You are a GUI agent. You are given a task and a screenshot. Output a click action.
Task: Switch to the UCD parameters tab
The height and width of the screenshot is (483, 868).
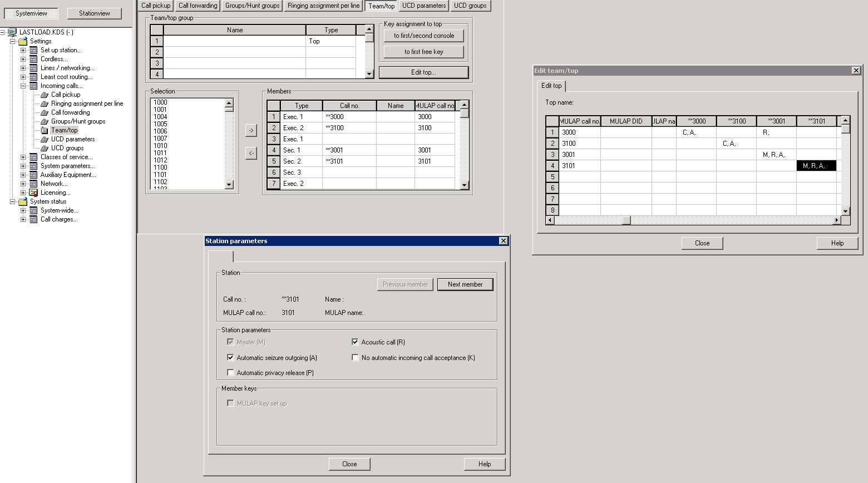click(x=424, y=6)
